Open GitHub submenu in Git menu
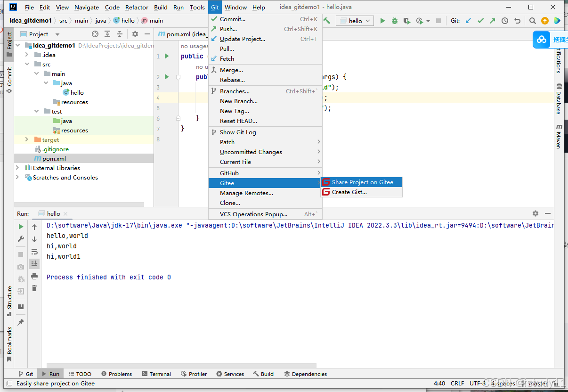The image size is (568, 392). pyautogui.click(x=265, y=173)
